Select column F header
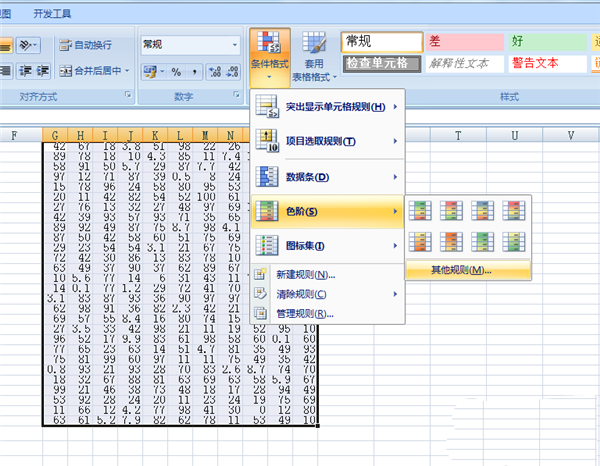The height and width of the screenshot is (466, 600). [x=15, y=135]
